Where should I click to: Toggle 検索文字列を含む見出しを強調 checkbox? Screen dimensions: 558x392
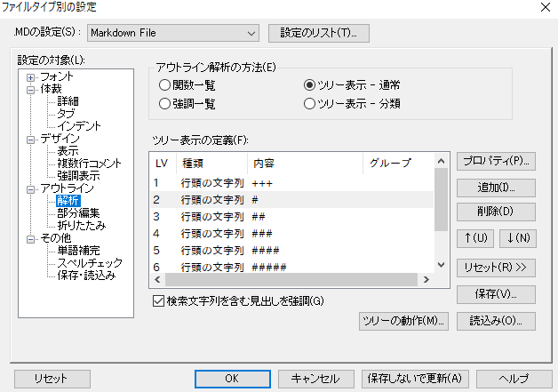pos(238,301)
